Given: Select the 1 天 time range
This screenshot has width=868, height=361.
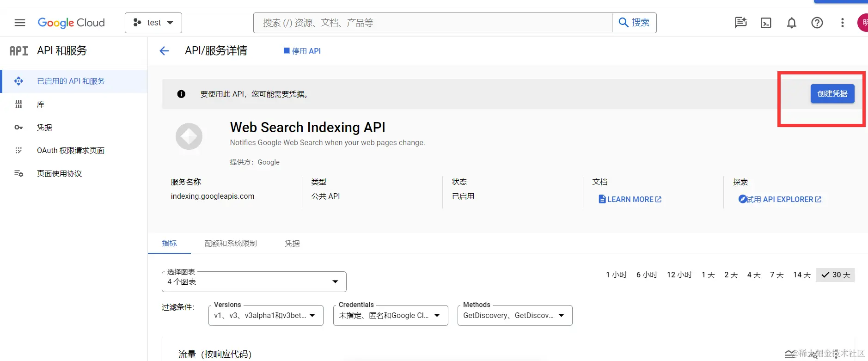Looking at the screenshot, I should 708,275.
